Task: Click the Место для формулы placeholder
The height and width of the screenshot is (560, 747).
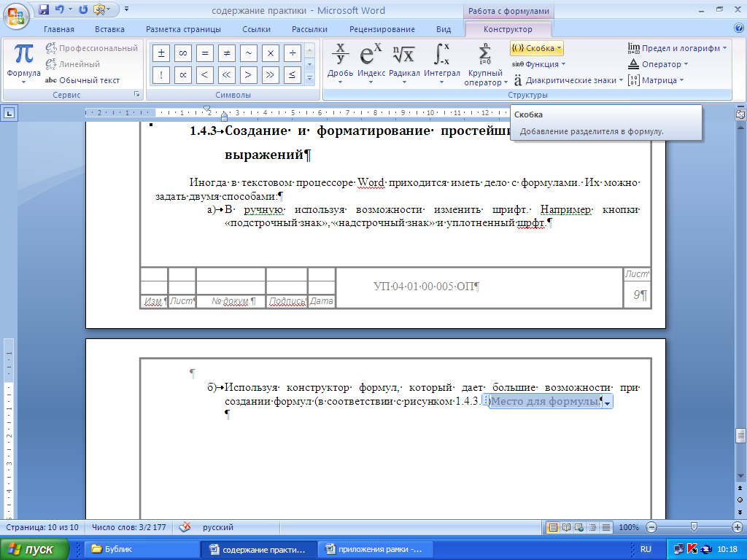Action: coord(546,402)
